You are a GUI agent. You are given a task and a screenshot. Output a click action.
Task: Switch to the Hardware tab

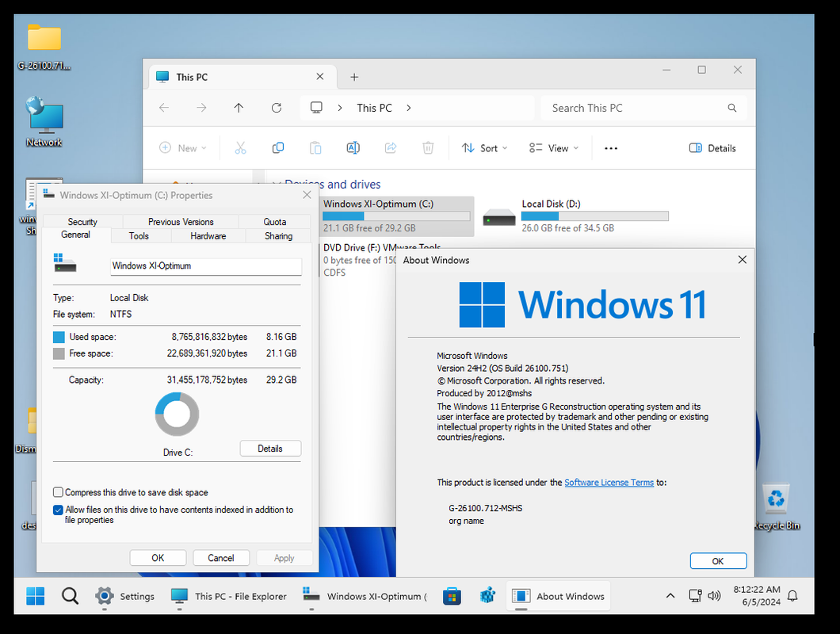pos(208,236)
